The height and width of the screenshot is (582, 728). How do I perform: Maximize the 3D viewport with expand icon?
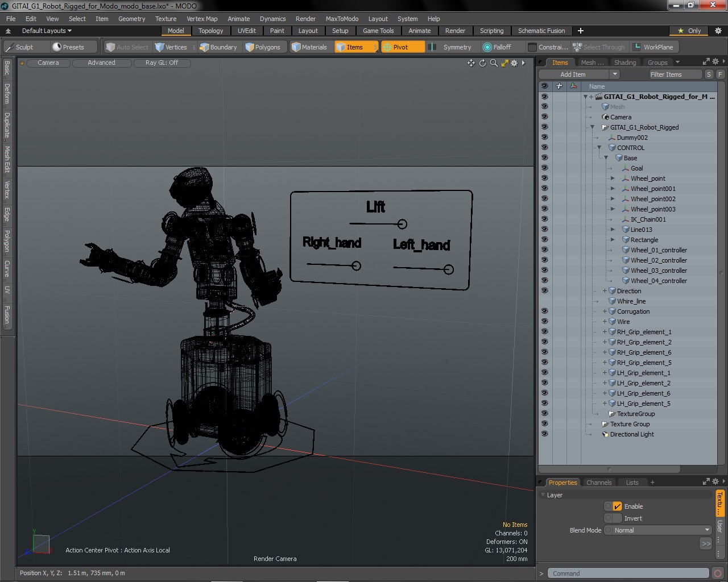coord(504,63)
